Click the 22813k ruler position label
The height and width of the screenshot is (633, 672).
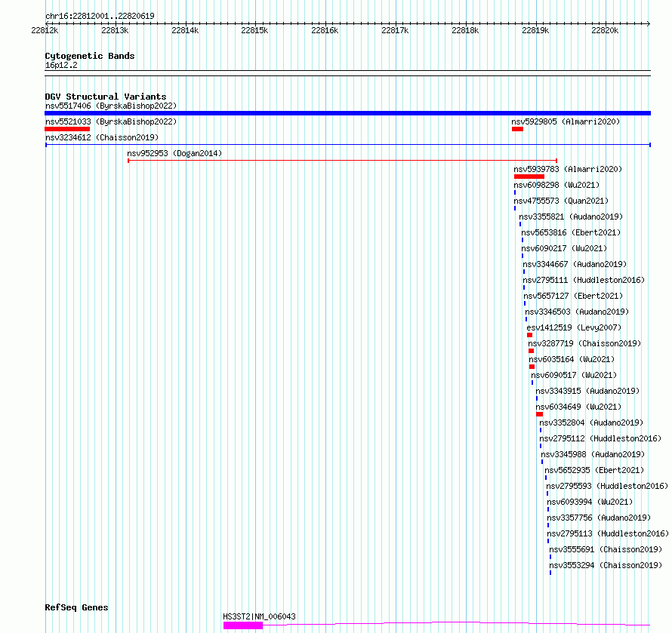pyautogui.click(x=115, y=30)
